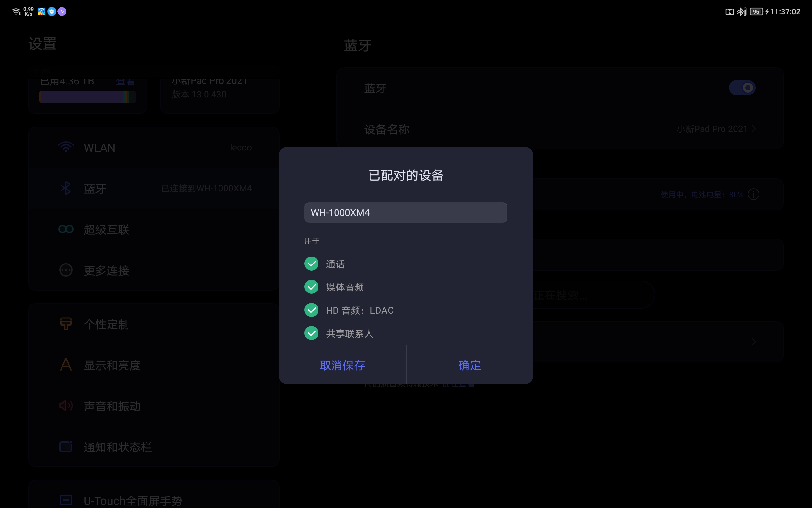Tap 取消保存 to forget the device
812x508 pixels.
[x=343, y=365]
